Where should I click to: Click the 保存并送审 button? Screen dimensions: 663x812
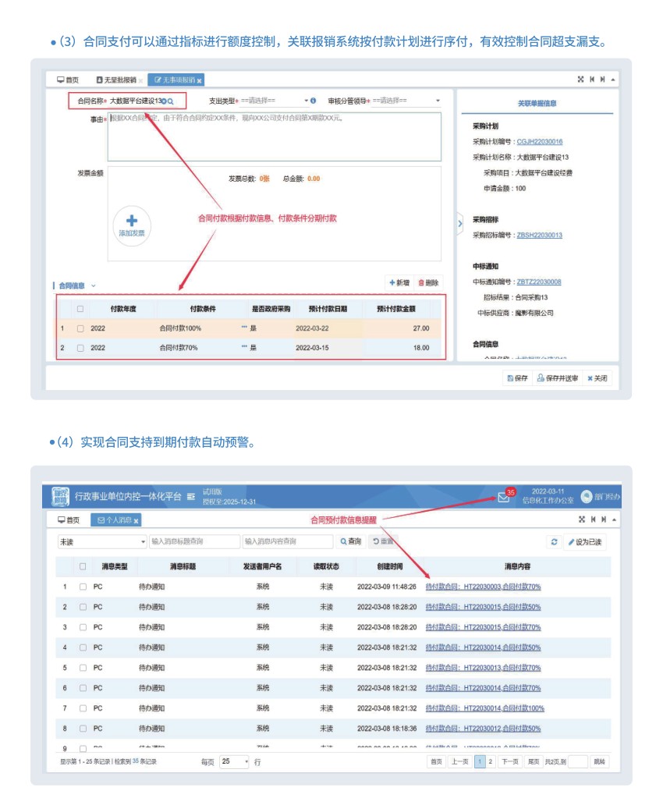(557, 378)
